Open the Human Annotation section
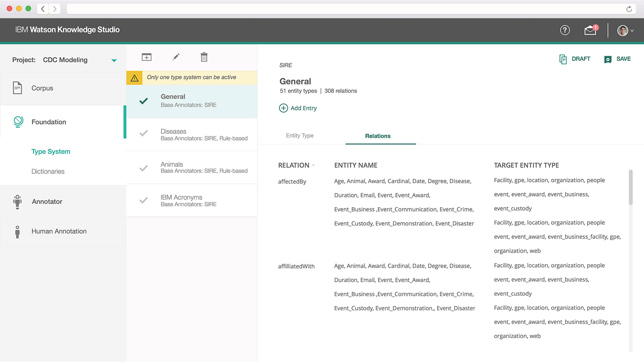The width and height of the screenshot is (644, 362). point(63,232)
